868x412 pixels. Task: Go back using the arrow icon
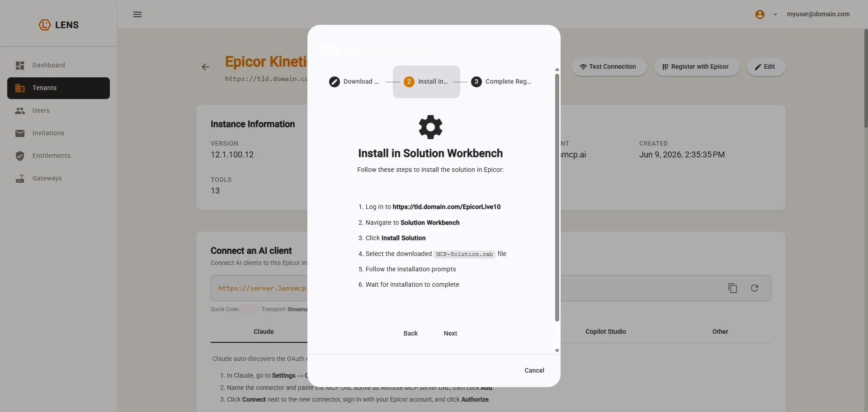point(205,67)
